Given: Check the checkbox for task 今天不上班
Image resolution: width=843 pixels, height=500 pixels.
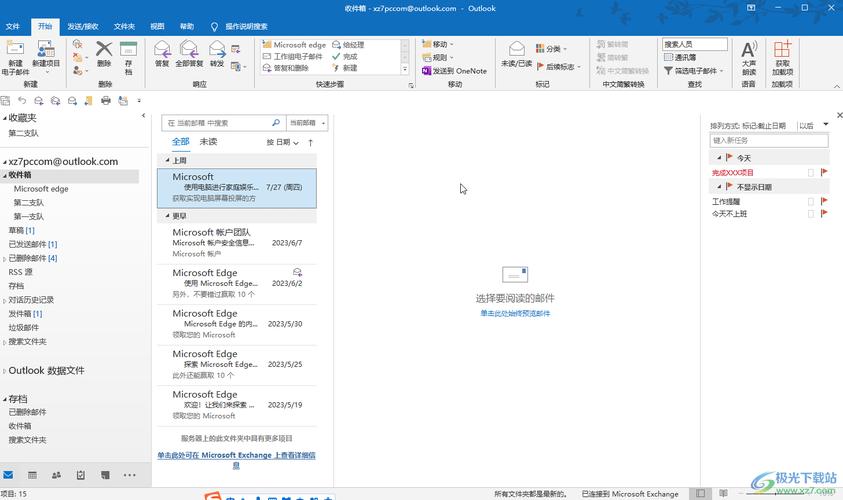Looking at the screenshot, I should 811,213.
